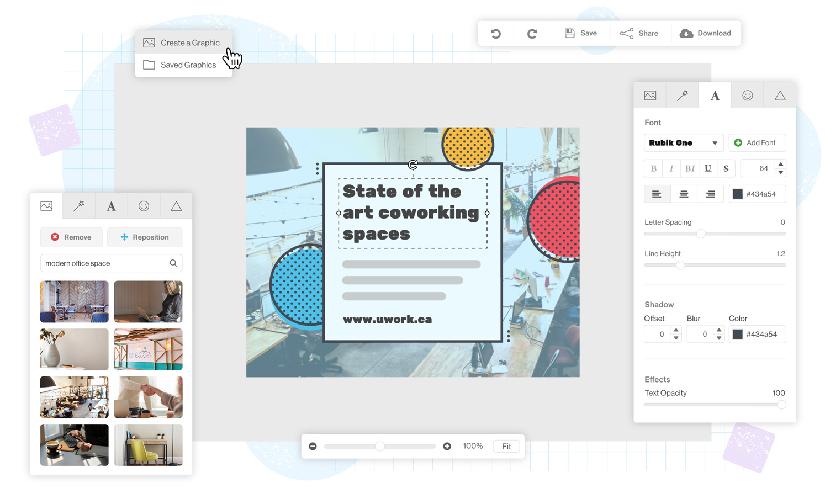825x504 pixels.
Task: Open 'Saved Graphics'
Action: click(x=188, y=65)
